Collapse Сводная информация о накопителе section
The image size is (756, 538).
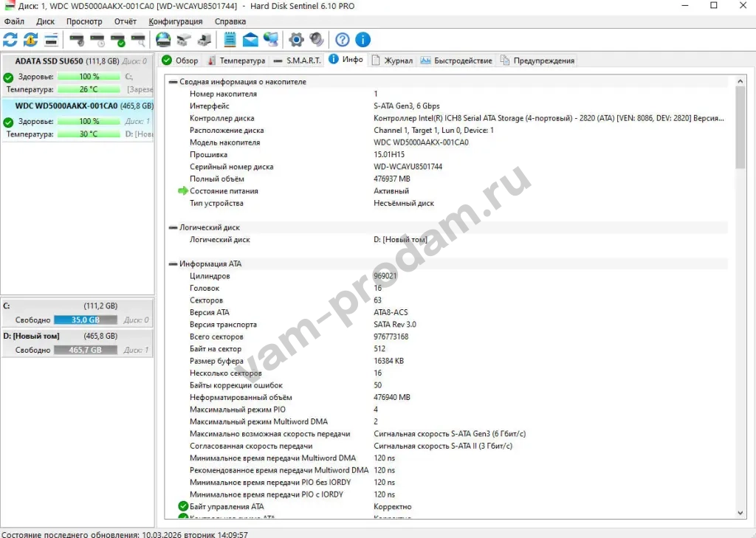[173, 82]
